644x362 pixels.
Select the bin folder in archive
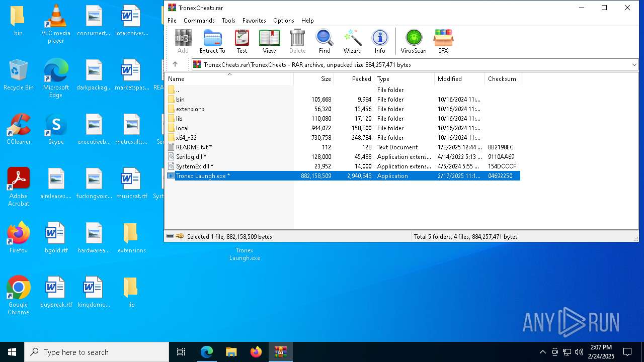343,100
